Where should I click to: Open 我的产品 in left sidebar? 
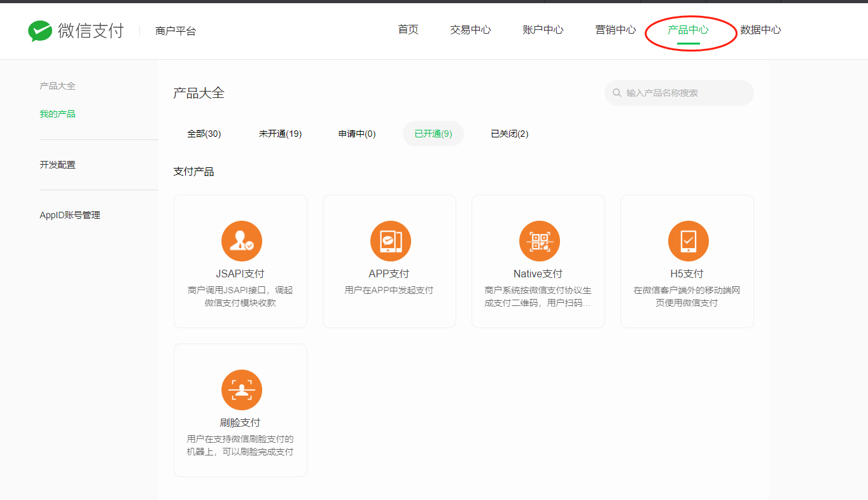click(x=57, y=114)
